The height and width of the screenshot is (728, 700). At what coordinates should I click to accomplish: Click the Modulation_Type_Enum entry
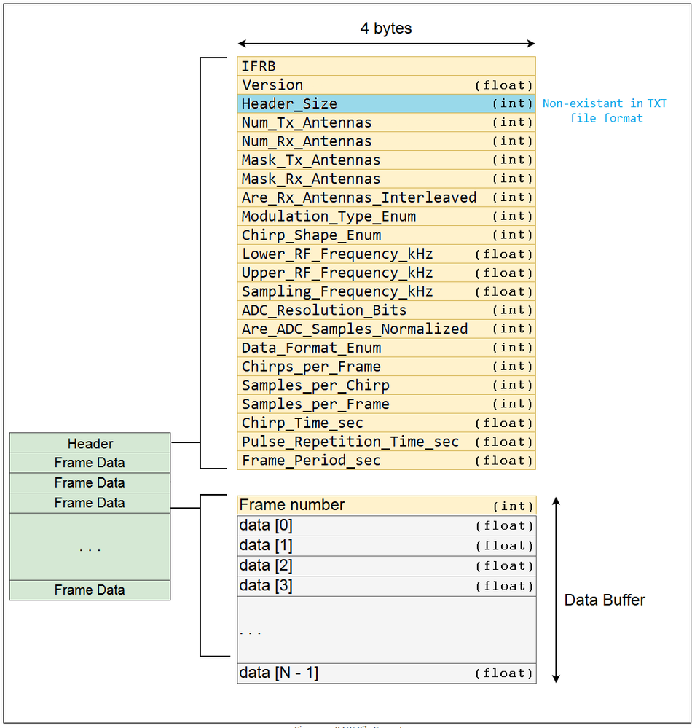tap(386, 216)
